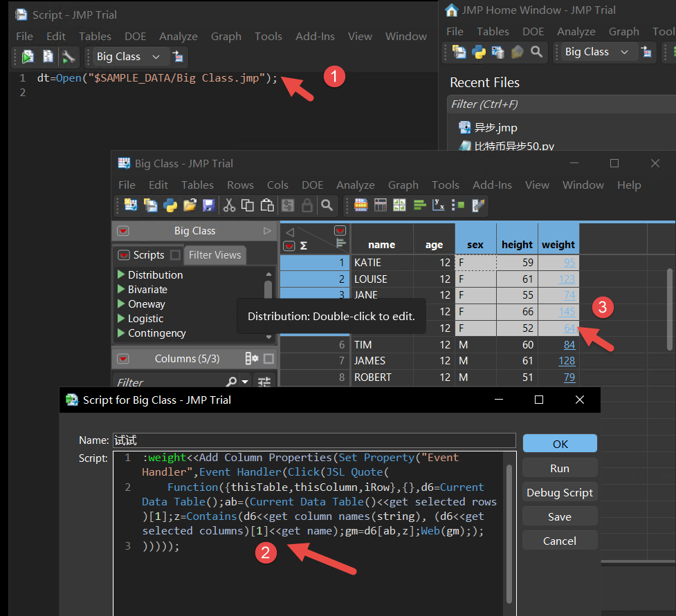Click Open File folder icon in Big Class toolbar

[190, 205]
